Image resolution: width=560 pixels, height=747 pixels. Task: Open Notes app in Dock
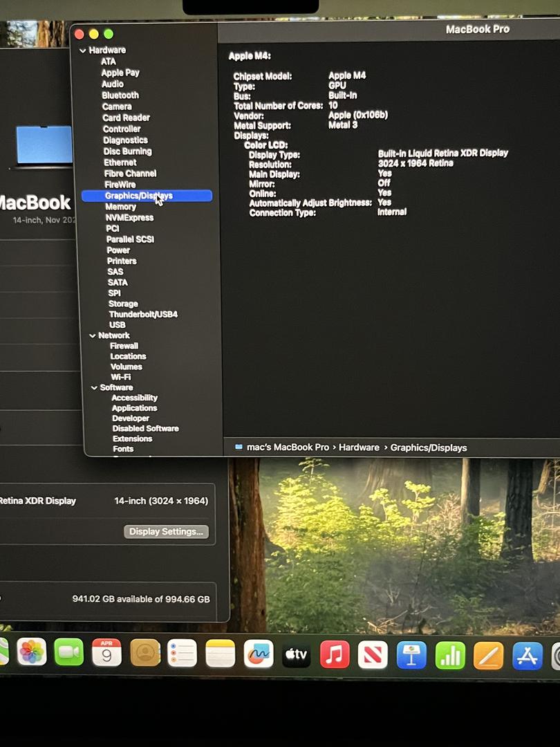click(x=221, y=654)
